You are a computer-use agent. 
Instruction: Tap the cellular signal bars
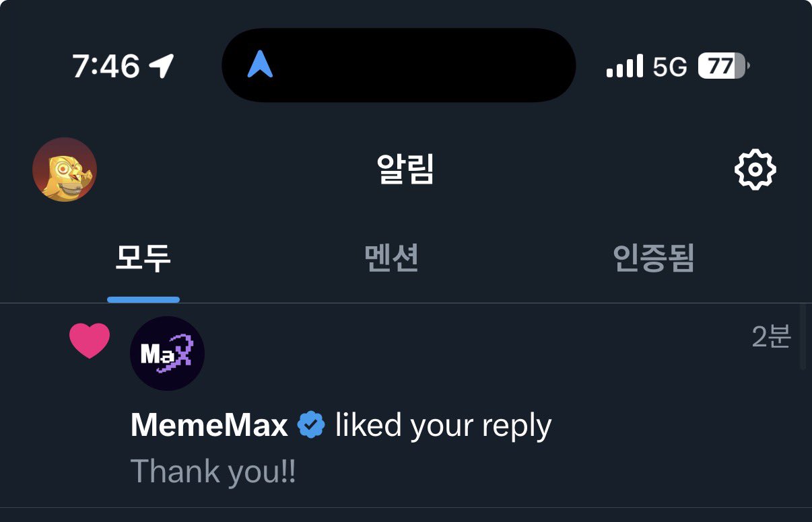pyautogui.click(x=624, y=67)
